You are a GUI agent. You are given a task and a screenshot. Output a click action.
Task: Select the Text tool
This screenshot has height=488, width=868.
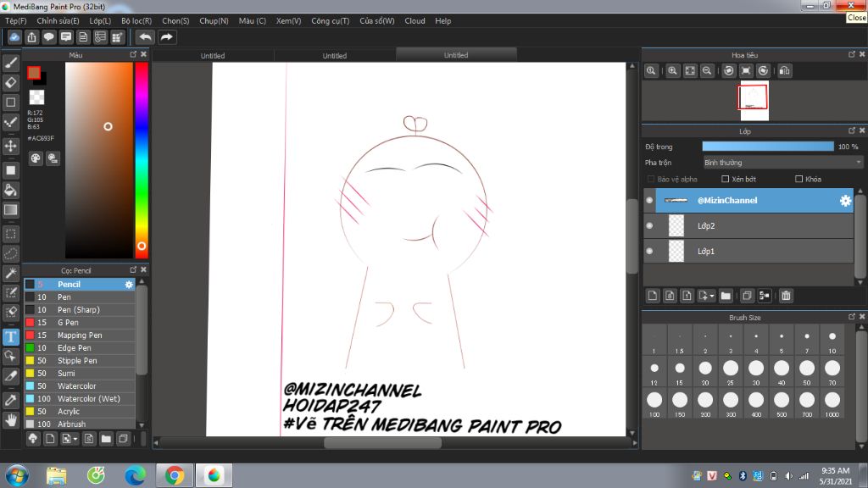click(x=10, y=336)
